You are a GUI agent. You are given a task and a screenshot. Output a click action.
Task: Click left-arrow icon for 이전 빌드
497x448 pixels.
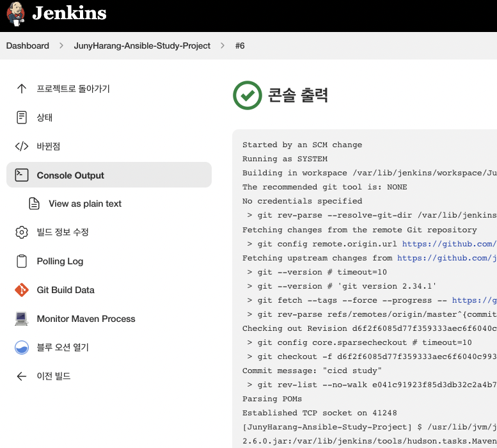point(22,376)
